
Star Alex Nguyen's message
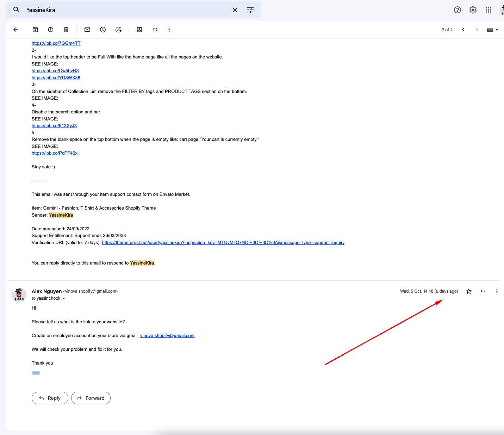(x=469, y=291)
